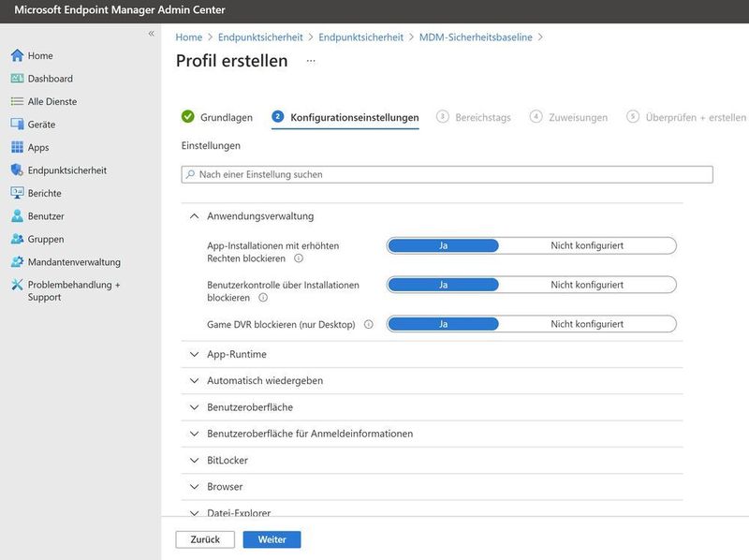Click the green checkmark for Grundlagen step

188,116
